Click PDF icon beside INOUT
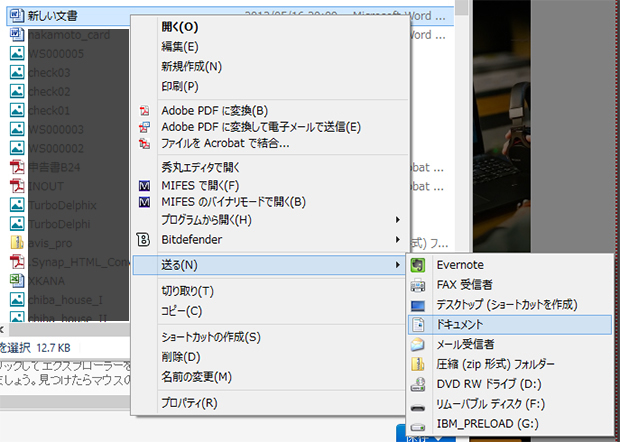620x442 pixels. 17,186
